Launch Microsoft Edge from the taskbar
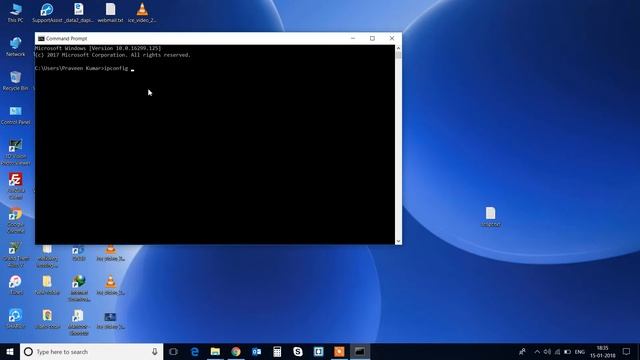 (195, 351)
